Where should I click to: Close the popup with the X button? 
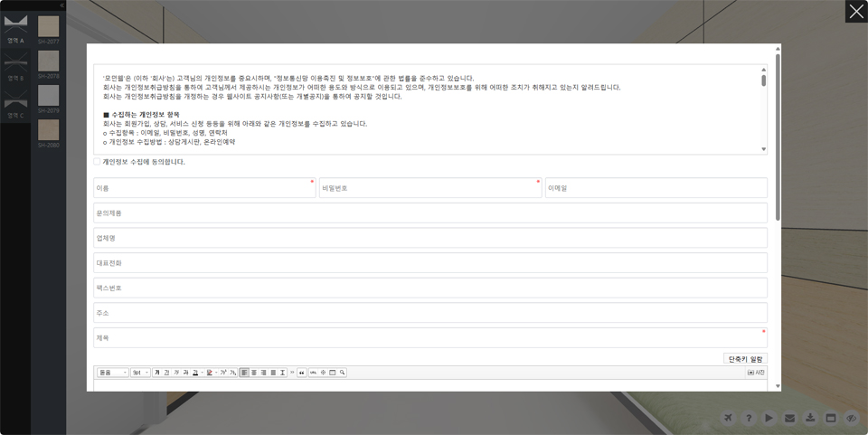point(855,11)
